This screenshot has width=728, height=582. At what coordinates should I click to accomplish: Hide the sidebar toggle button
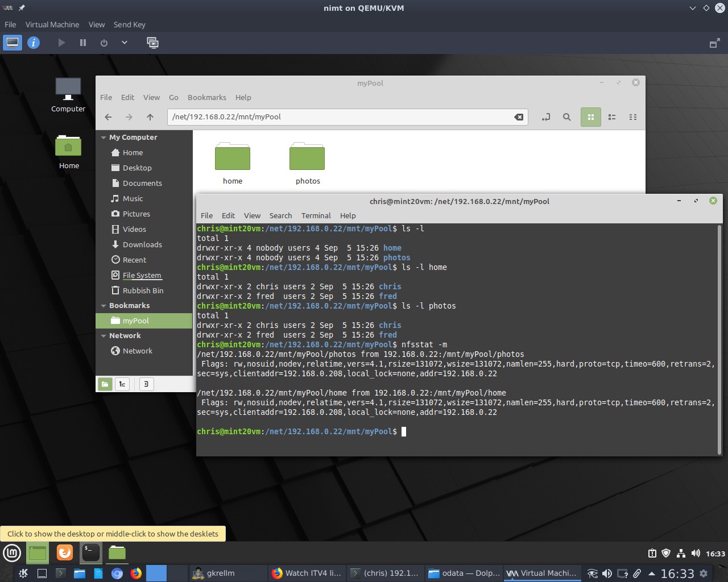(146, 384)
